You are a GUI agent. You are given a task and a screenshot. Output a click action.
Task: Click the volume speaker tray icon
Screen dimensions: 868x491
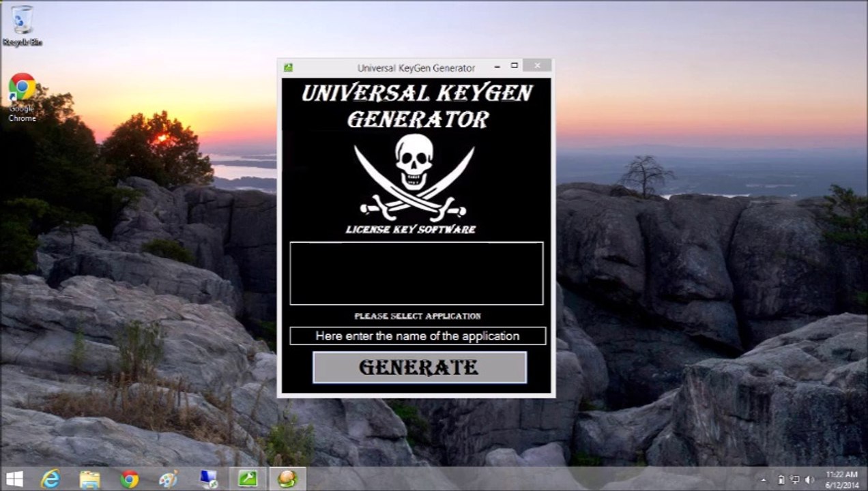point(810,479)
